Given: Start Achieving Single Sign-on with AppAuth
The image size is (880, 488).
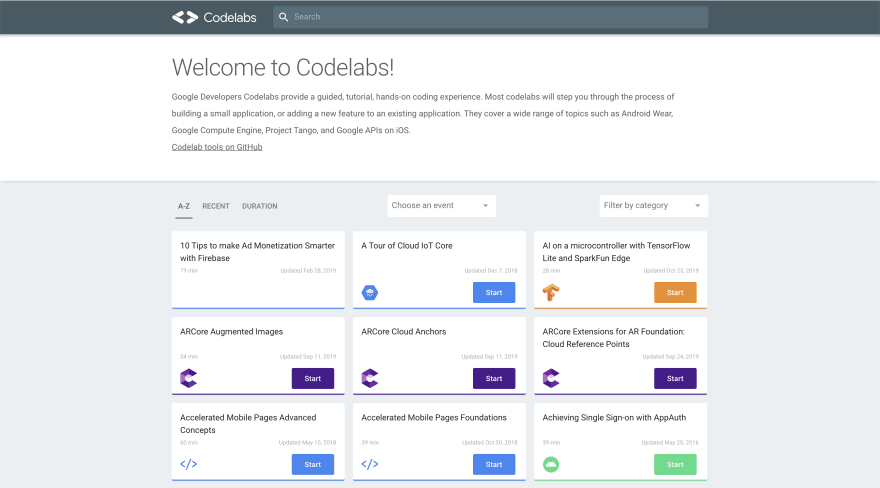Looking at the screenshot, I should [x=675, y=464].
